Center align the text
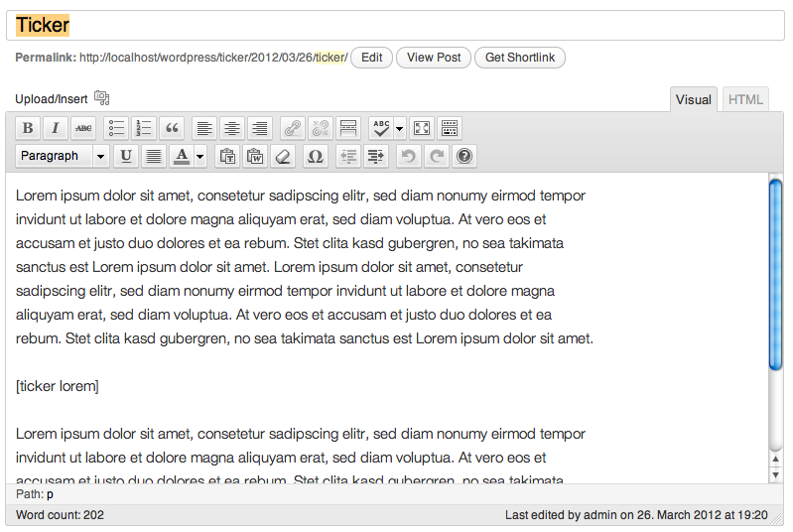793x532 pixels. tap(232, 128)
